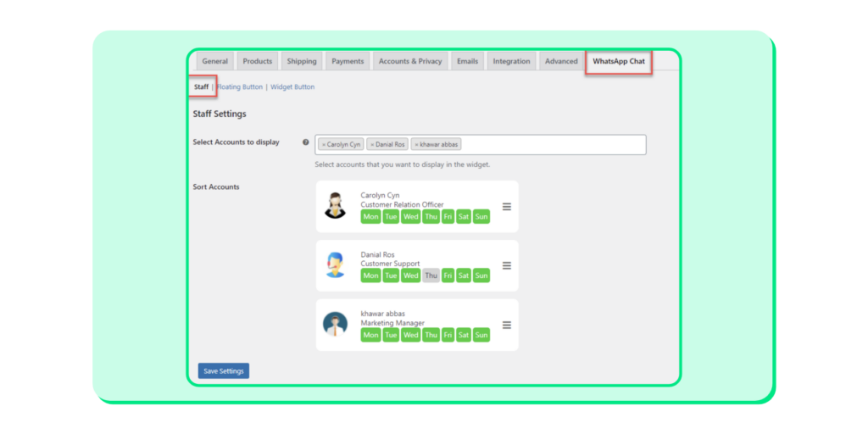Open the WhatsApp Chat tab
Image resolution: width=868 pixels, height=434 pixels.
click(619, 61)
